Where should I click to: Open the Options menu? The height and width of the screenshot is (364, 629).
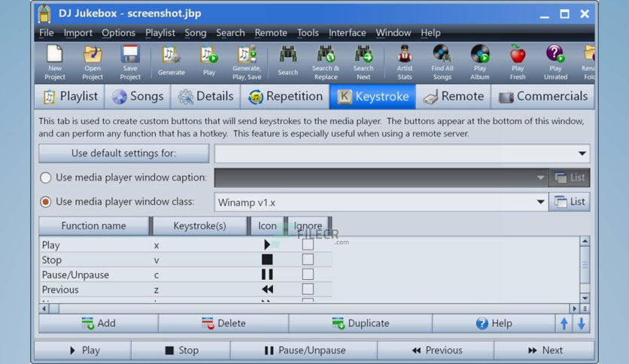[x=118, y=33]
